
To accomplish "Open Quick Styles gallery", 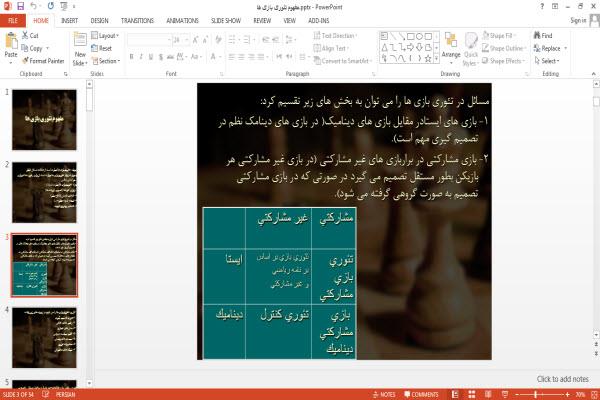I will coord(471,49).
